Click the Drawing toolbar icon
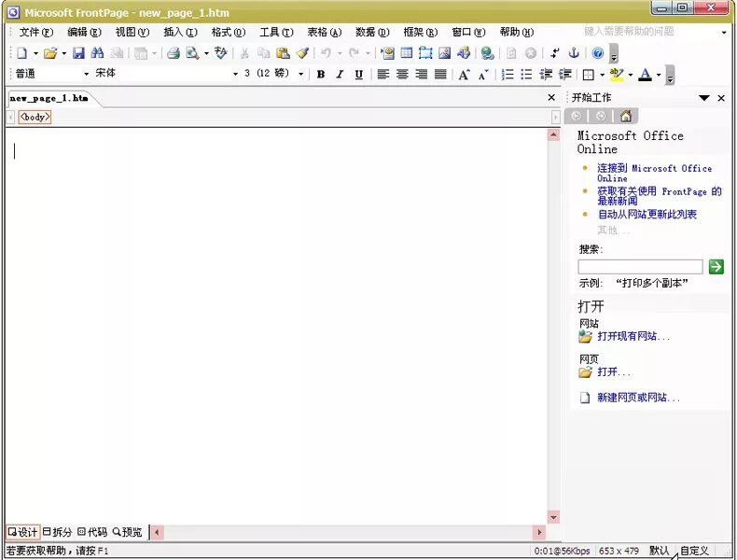Screen dimensions: 737x560 tap(464, 53)
